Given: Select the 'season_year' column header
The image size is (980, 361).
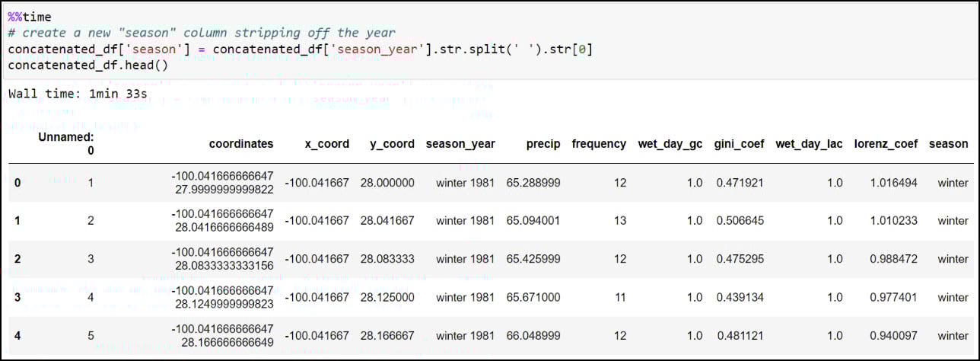Looking at the screenshot, I should 460,143.
